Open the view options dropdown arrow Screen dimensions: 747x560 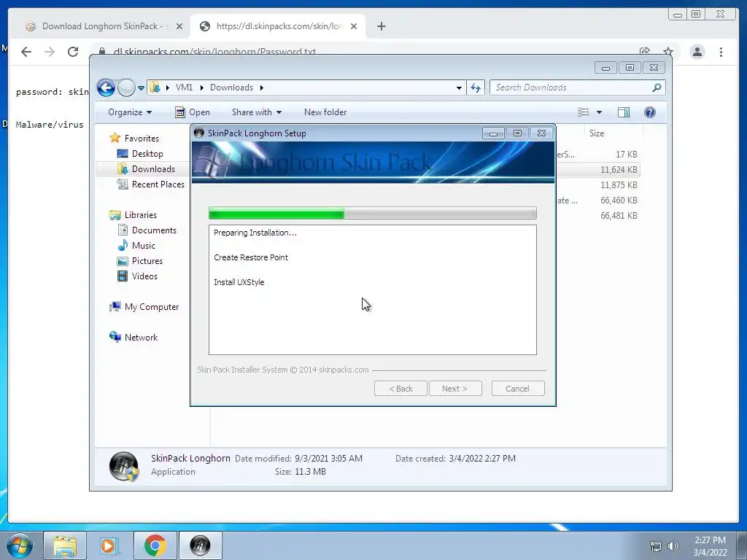tap(600, 112)
